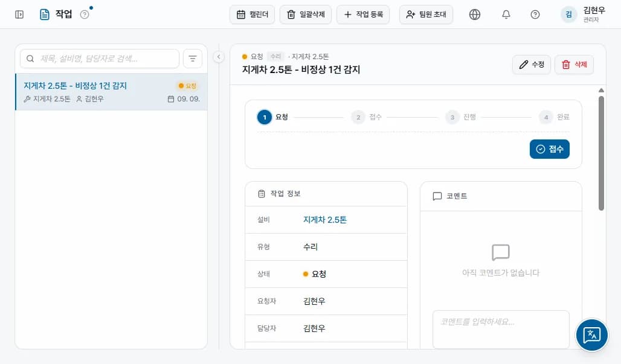The width and height of the screenshot is (621, 364).
Task: Click the 코멘트 speech bubble icon
Action: [437, 196]
